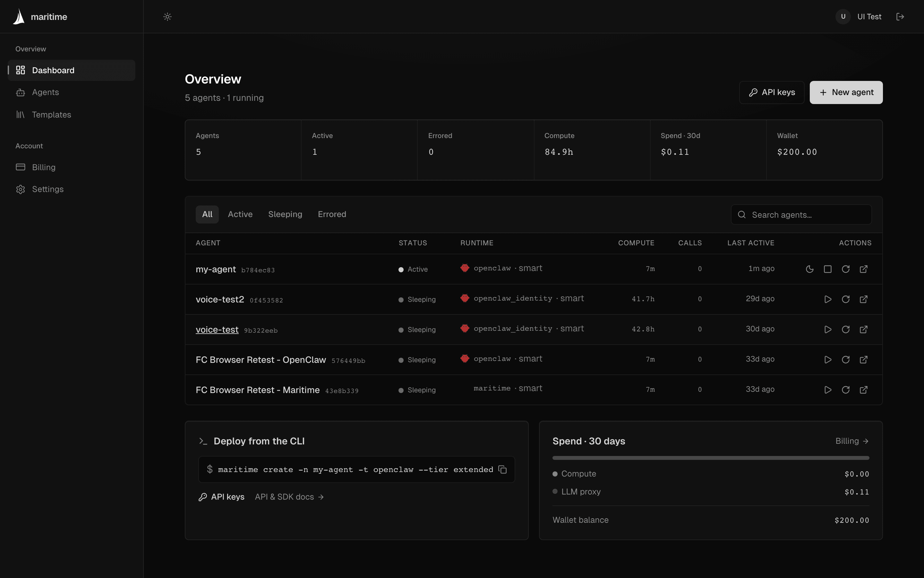The width and height of the screenshot is (924, 578).
Task: Restart FC Browser Retest - Maritime agent
Action: [845, 390]
